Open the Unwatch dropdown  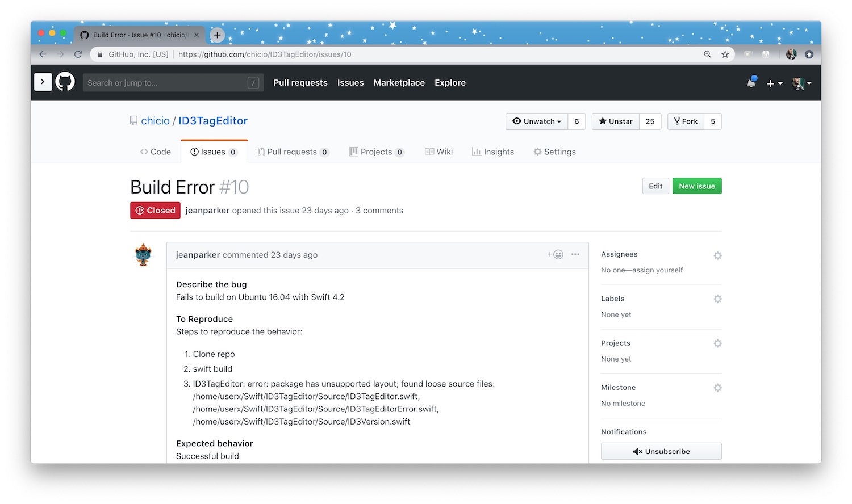[537, 121]
